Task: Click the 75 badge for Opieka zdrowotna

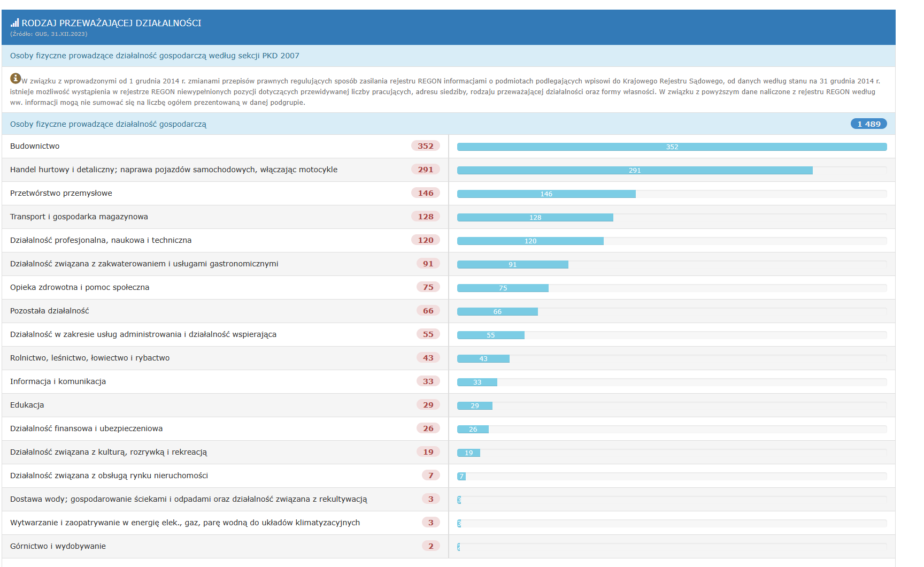Action: coord(428,287)
